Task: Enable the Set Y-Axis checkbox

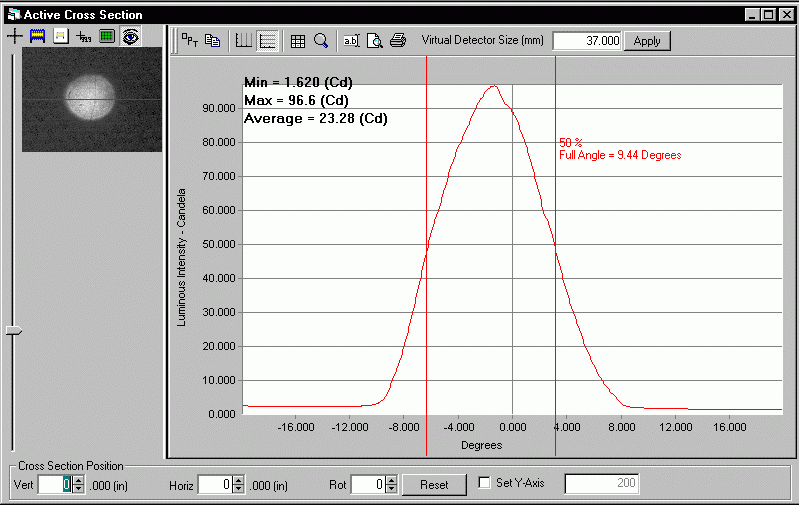Action: (485, 483)
